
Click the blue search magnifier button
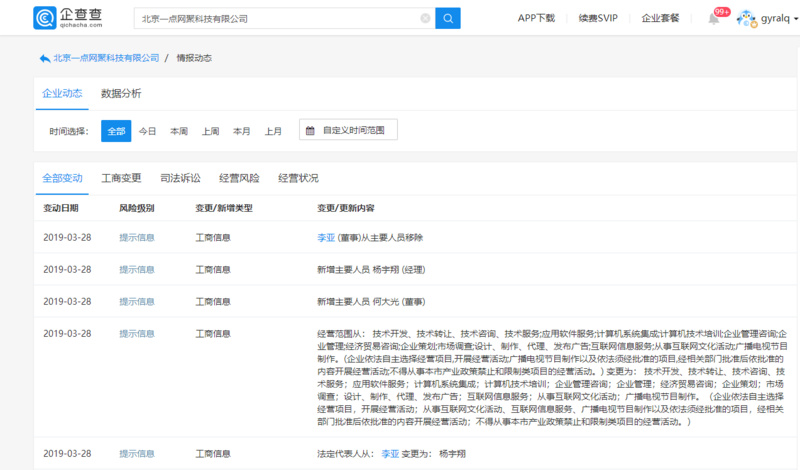448,18
